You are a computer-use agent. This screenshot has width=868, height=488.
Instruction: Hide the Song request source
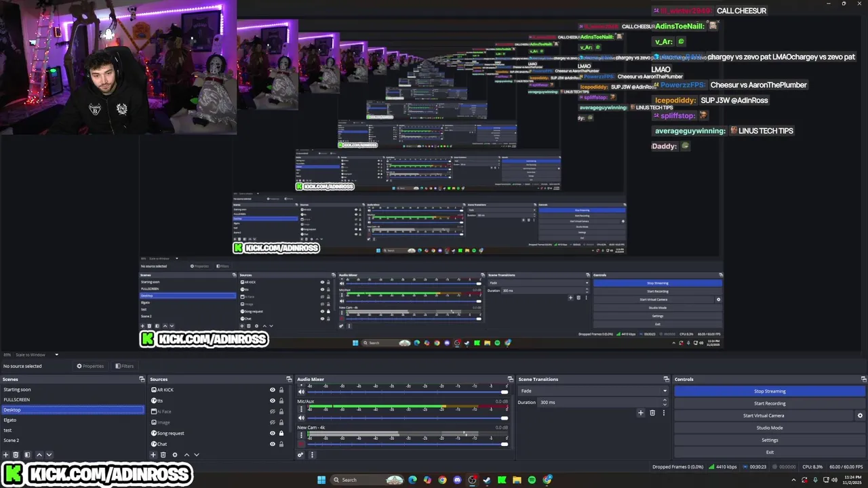273,433
